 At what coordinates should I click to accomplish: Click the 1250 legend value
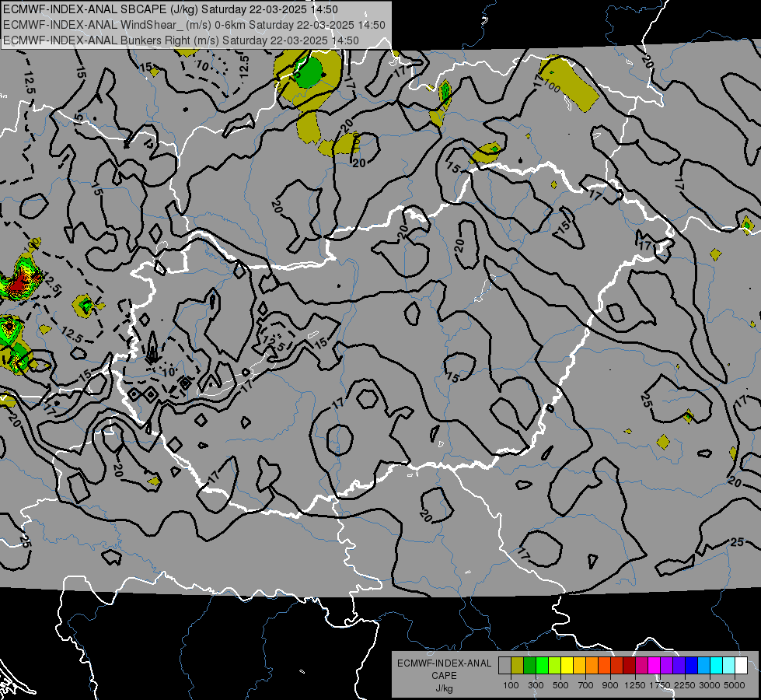tap(635, 685)
